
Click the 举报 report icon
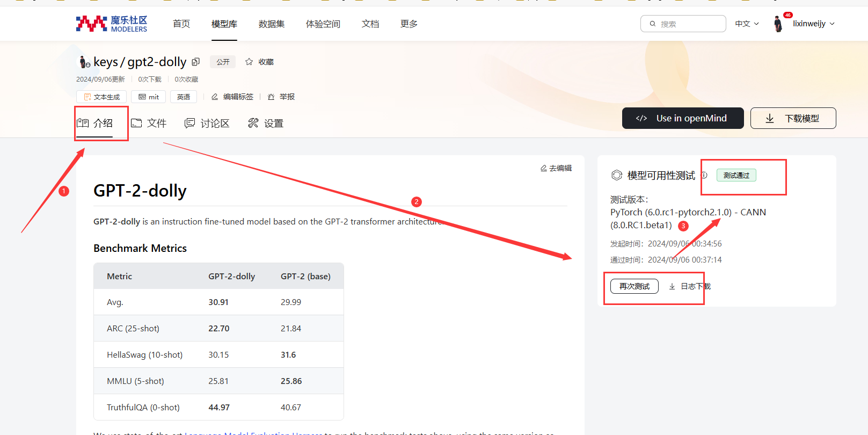[271, 97]
